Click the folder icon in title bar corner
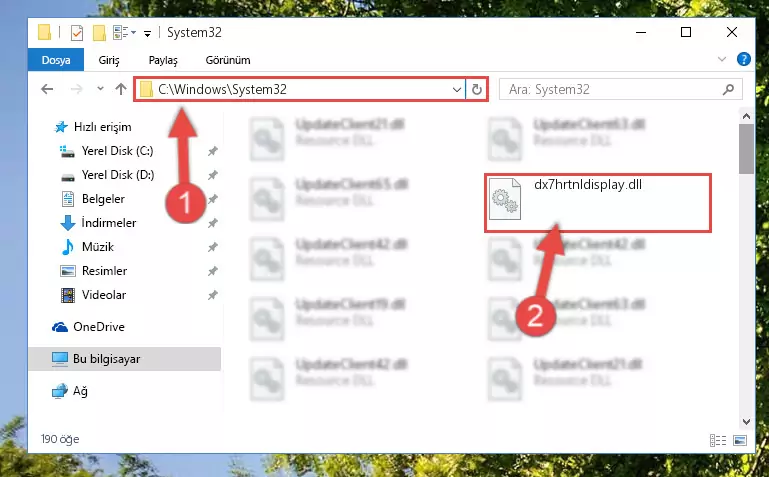 [x=45, y=32]
